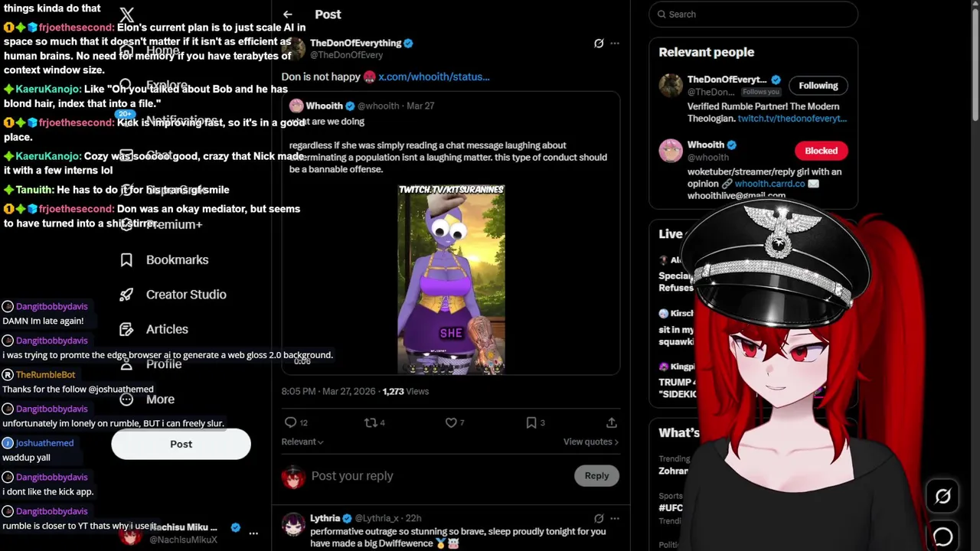Screen dimensions: 980x551
Task: Open the Grok icon on TheDonOfEverything post
Action: click(x=599, y=44)
